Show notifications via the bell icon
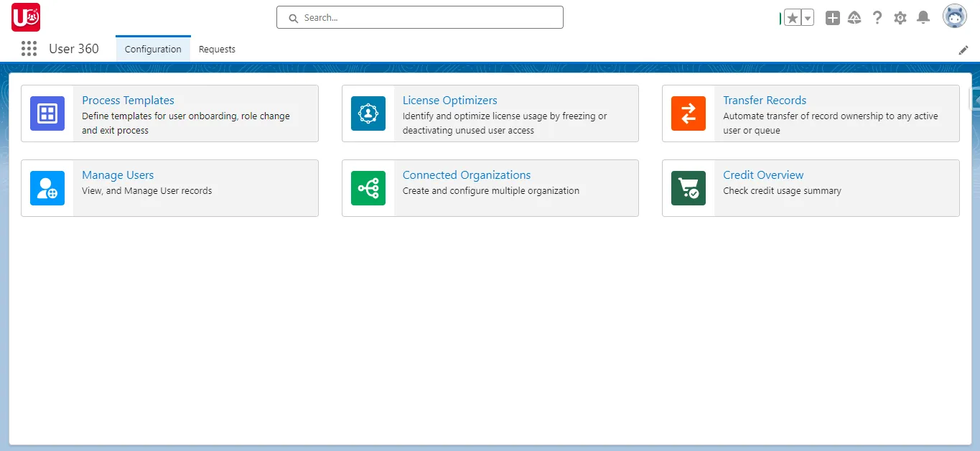 pyautogui.click(x=923, y=17)
